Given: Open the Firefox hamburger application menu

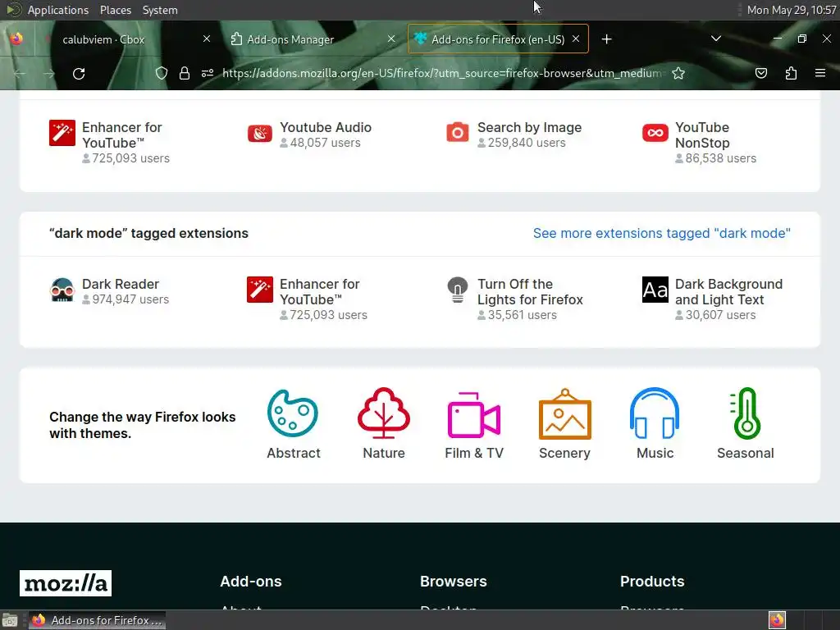Looking at the screenshot, I should point(819,73).
